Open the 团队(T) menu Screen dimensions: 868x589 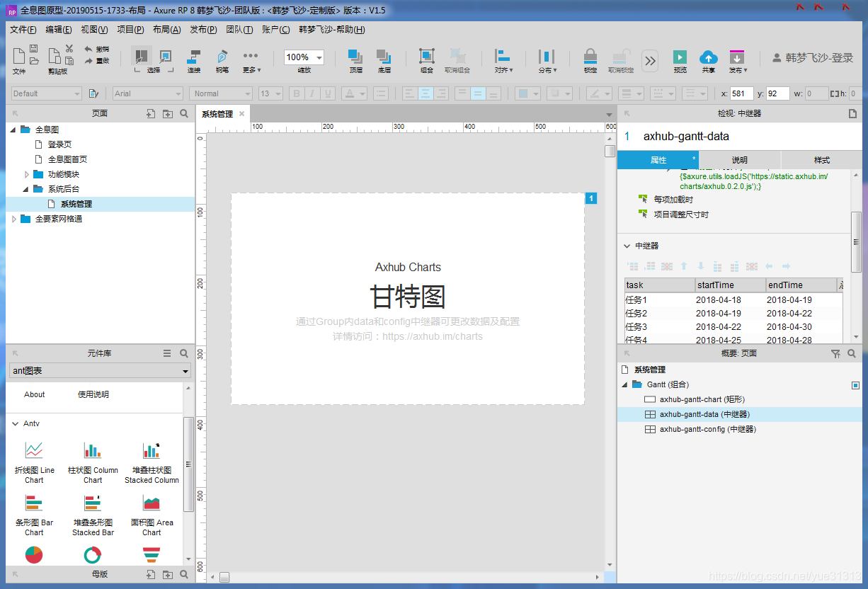[239, 30]
